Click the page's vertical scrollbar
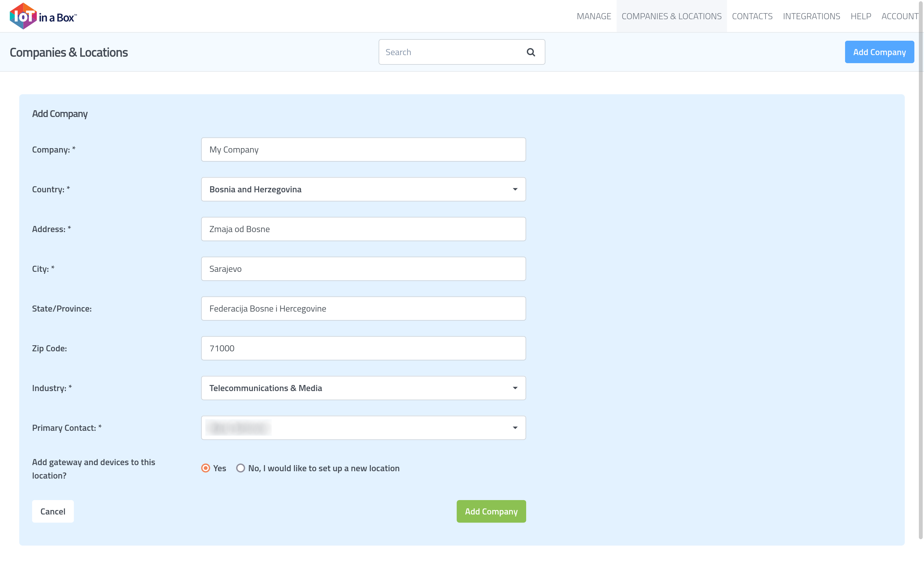 tap(920, 267)
